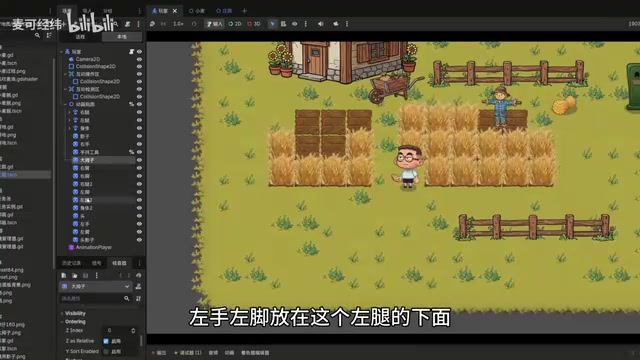Viewport: 640px width, 360px height.
Task: Open the 大胡子 object selector dropdown in the inspector
Action: coord(96,287)
